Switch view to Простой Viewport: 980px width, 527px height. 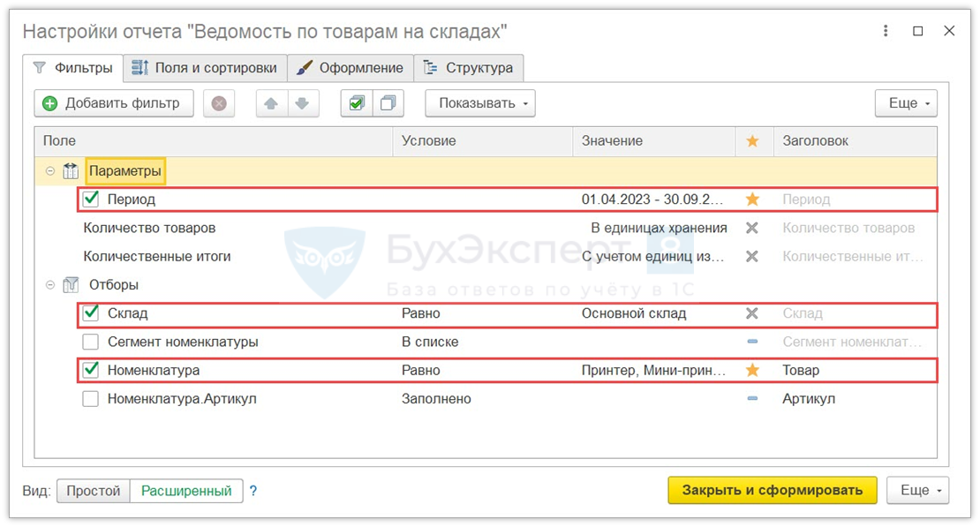coord(93,491)
